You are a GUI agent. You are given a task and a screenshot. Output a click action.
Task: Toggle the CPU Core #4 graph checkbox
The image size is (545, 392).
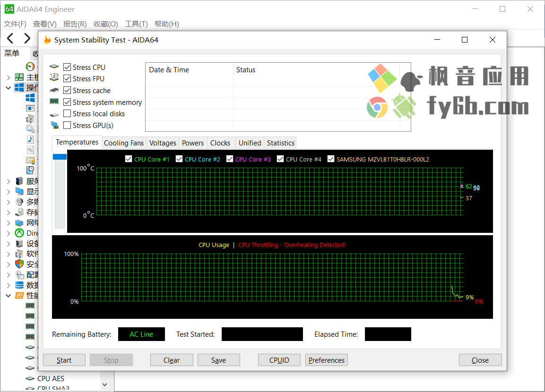click(280, 159)
